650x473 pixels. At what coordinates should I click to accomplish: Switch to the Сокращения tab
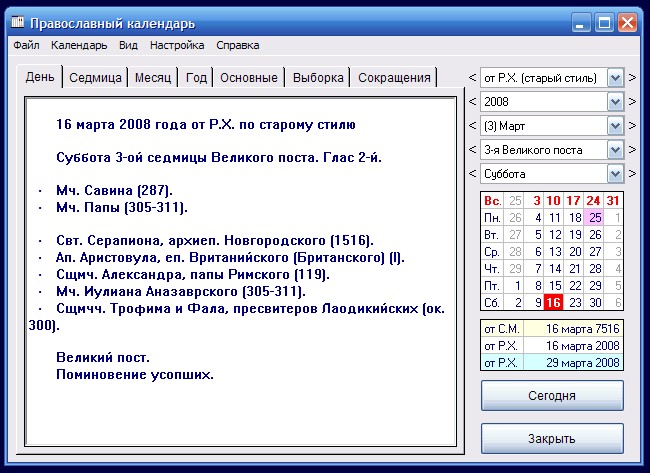click(x=394, y=78)
